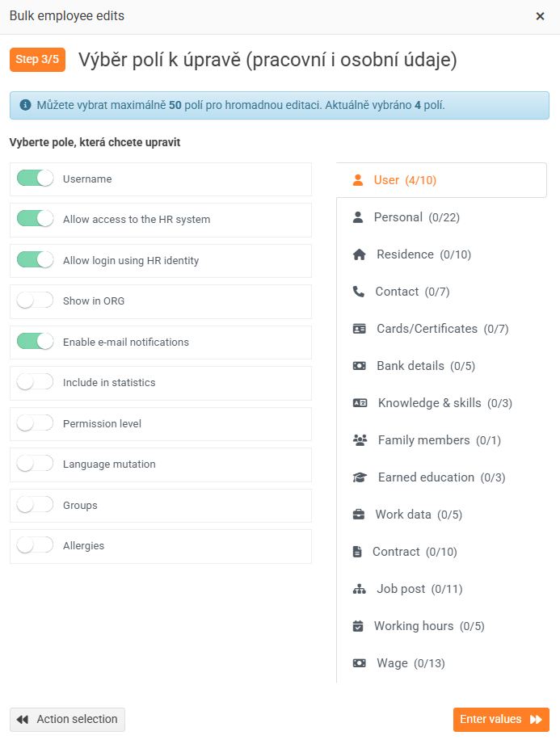Click the Job post hierarchy icon
Viewport: 560px width, 744px height.
pos(360,589)
